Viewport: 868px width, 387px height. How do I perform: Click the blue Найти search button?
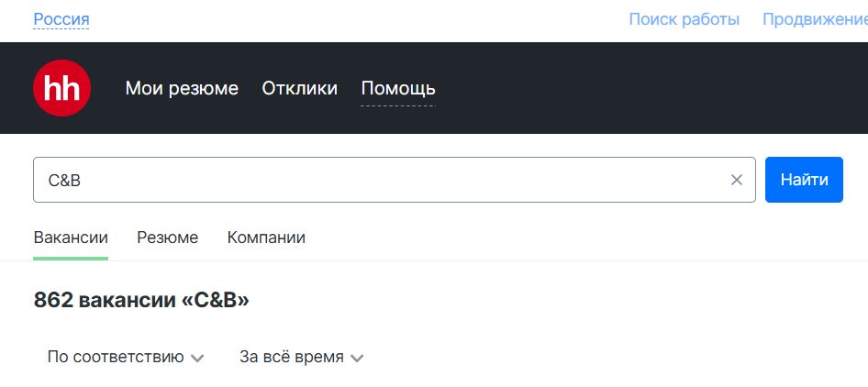click(804, 180)
